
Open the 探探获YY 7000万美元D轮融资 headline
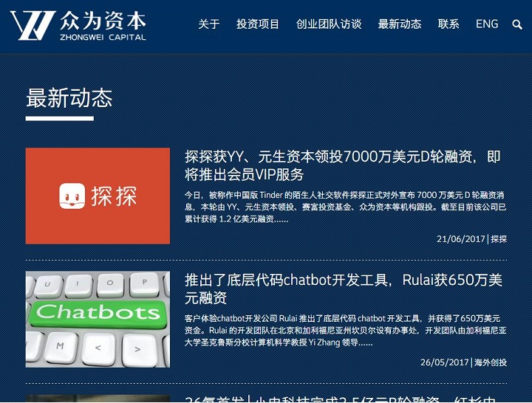point(343,165)
